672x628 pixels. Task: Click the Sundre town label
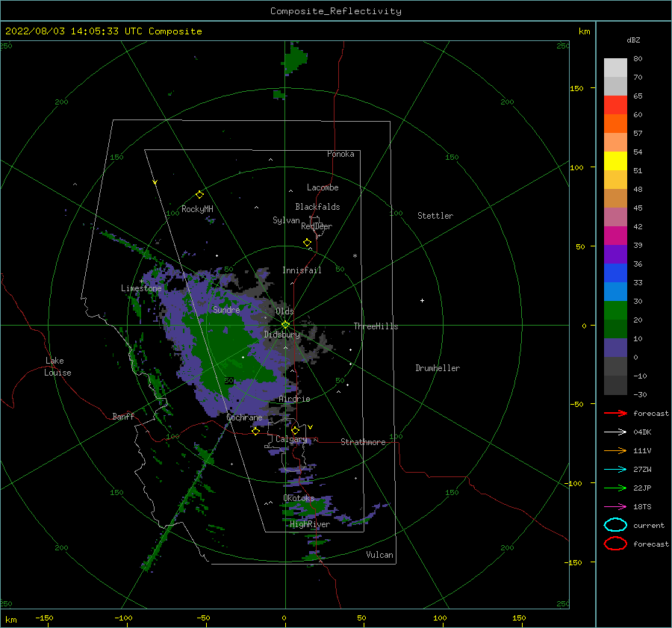point(226,310)
